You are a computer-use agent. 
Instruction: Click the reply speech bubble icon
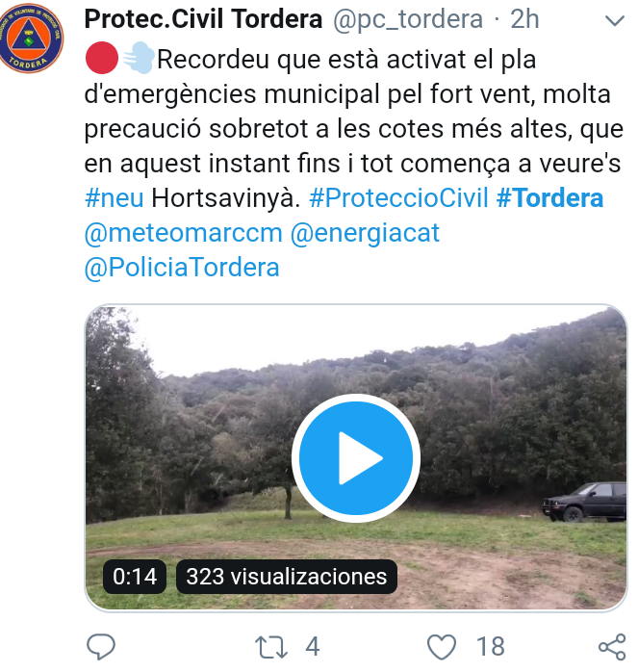pyautogui.click(x=101, y=646)
